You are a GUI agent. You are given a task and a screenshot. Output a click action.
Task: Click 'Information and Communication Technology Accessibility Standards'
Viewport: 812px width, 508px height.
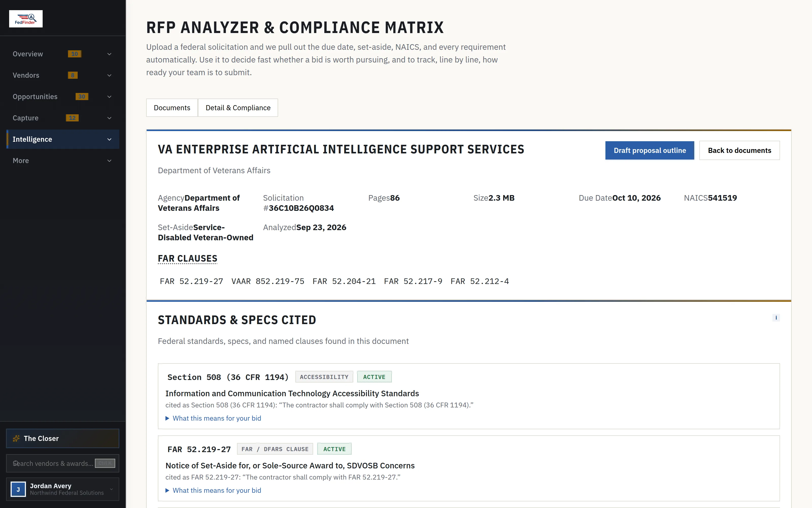tap(292, 393)
